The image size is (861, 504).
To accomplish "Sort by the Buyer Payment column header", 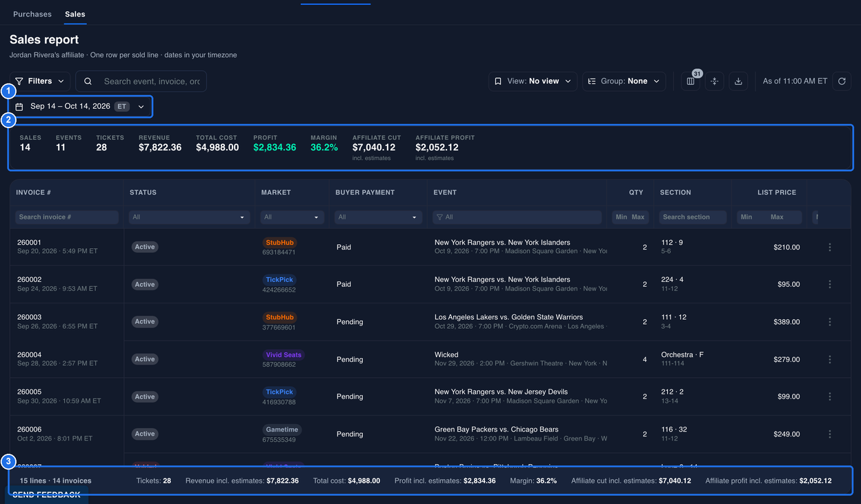I will pos(365,192).
